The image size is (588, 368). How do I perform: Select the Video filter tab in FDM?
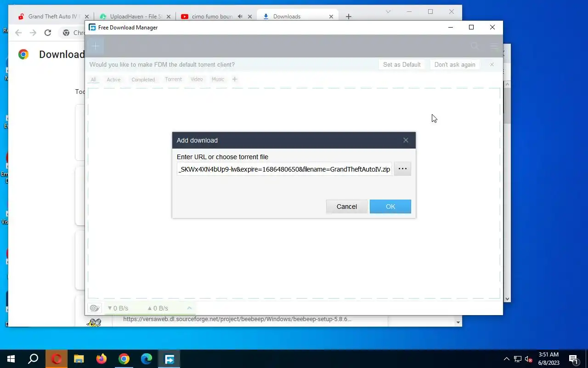coord(197,80)
